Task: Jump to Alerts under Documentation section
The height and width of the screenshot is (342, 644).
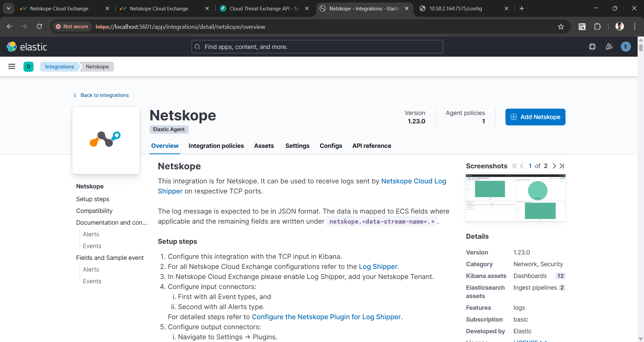Action: point(91,234)
